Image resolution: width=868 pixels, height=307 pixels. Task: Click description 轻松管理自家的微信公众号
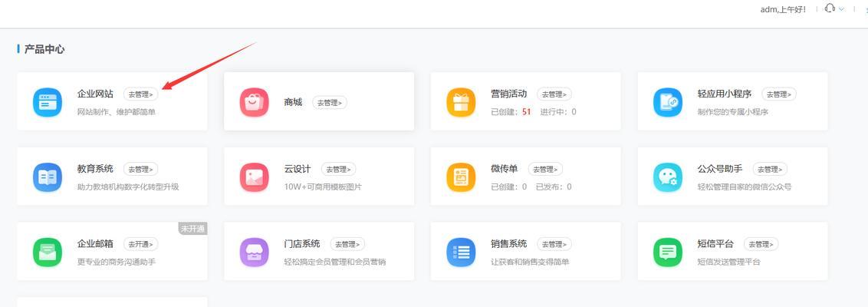click(745, 187)
